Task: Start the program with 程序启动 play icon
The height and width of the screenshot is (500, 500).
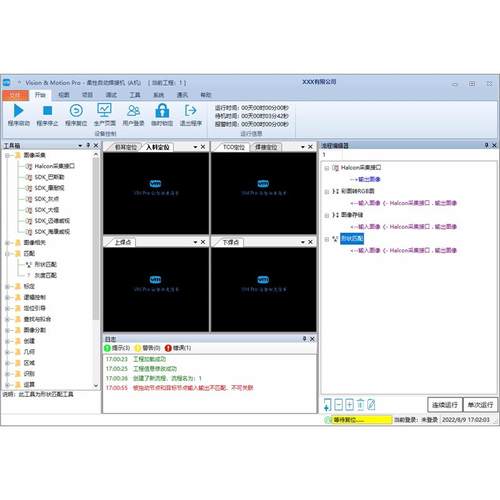Action: pos(19,111)
